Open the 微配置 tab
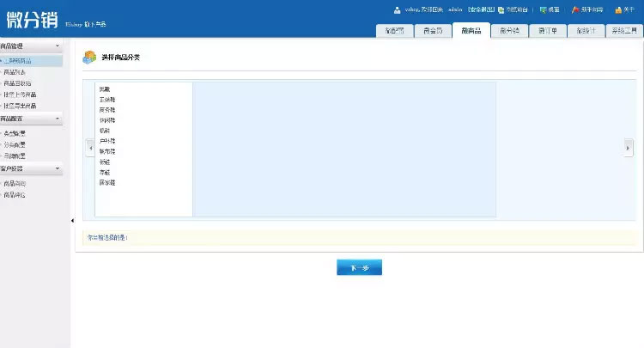The image size is (644, 348). tap(395, 31)
